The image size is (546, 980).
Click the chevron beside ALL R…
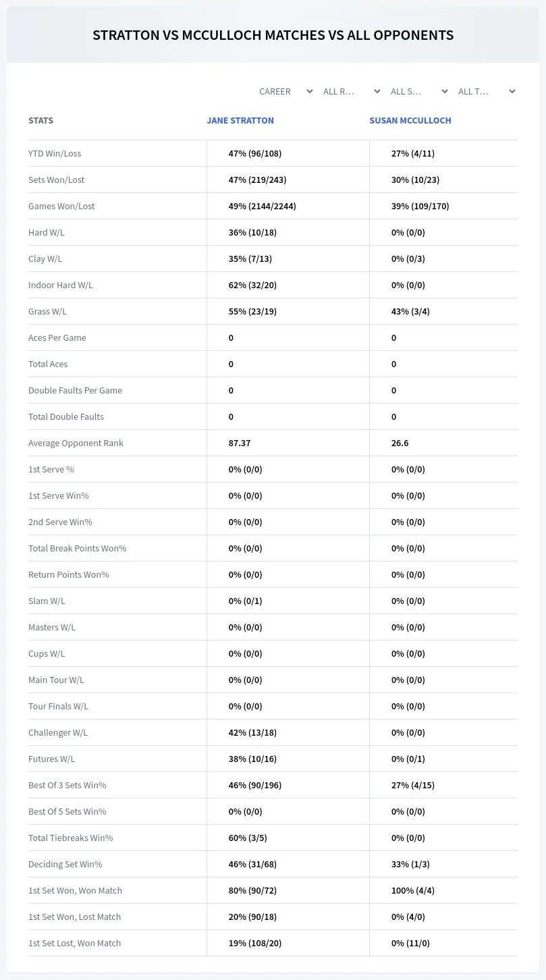click(377, 91)
